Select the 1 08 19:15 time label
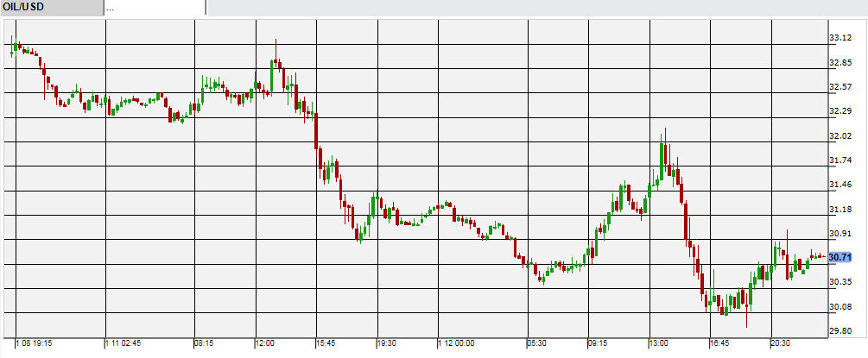Screen dimensions: 868x358 (35, 342)
